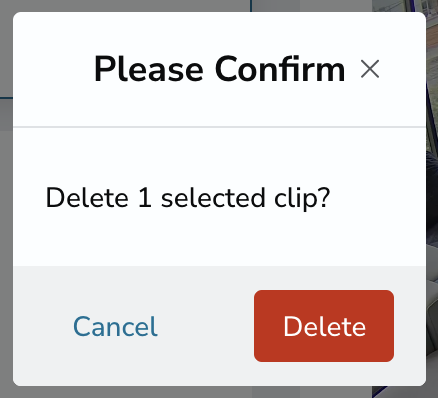438x398 pixels.
Task: Click the number '1' in the message text
Action: tap(145, 198)
